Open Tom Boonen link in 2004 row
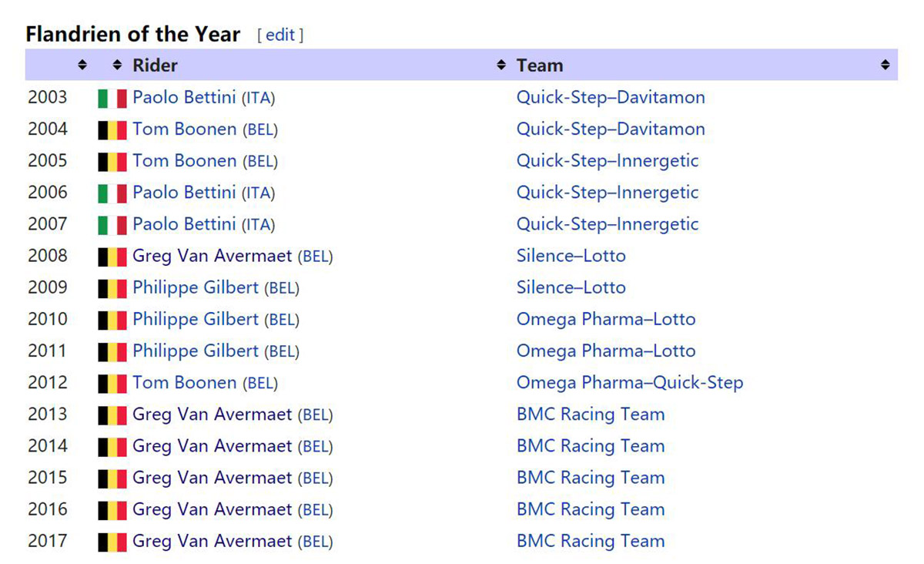This screenshot has height=564, width=924. pyautogui.click(x=184, y=129)
